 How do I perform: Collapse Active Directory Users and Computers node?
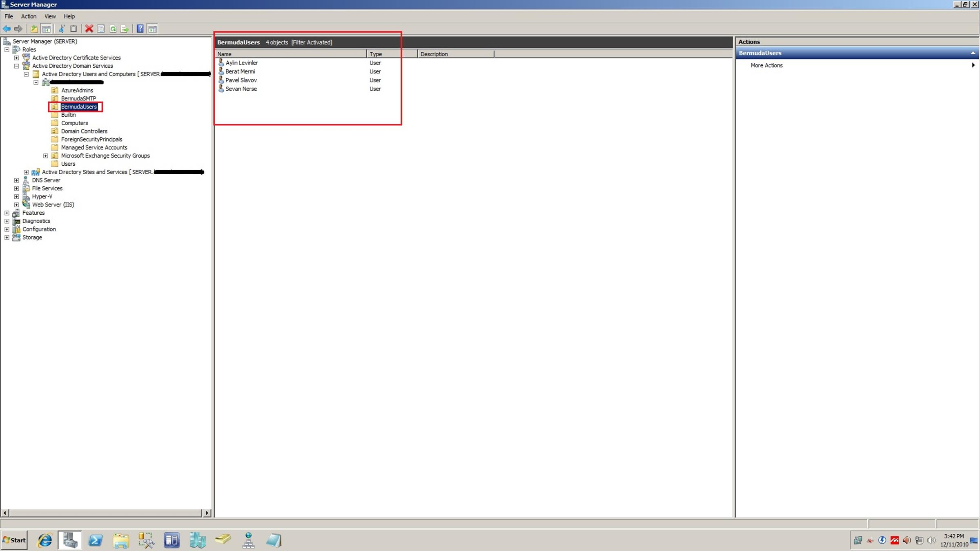(26, 74)
